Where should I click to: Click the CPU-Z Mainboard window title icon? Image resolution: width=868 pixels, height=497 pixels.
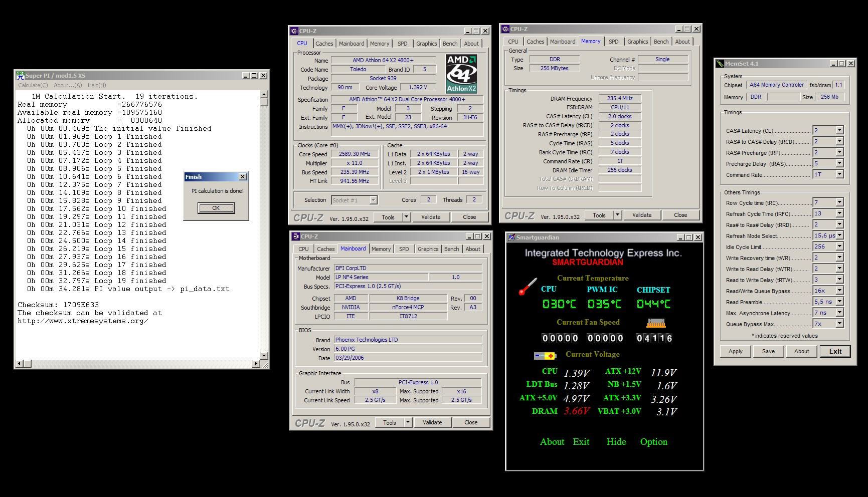(295, 236)
